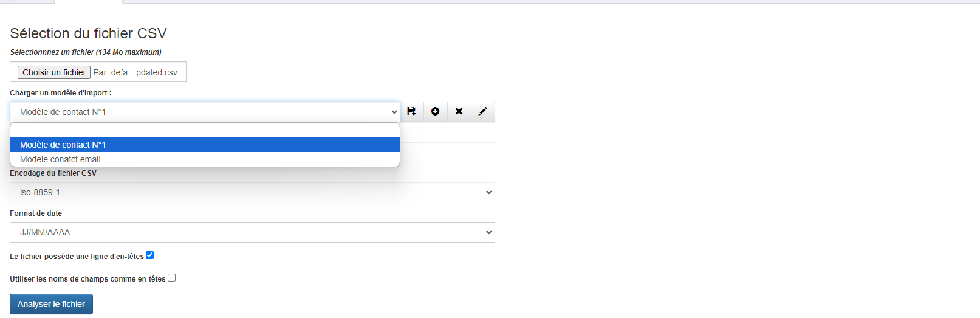Save the import model with floppy-disk icon

(x=411, y=112)
